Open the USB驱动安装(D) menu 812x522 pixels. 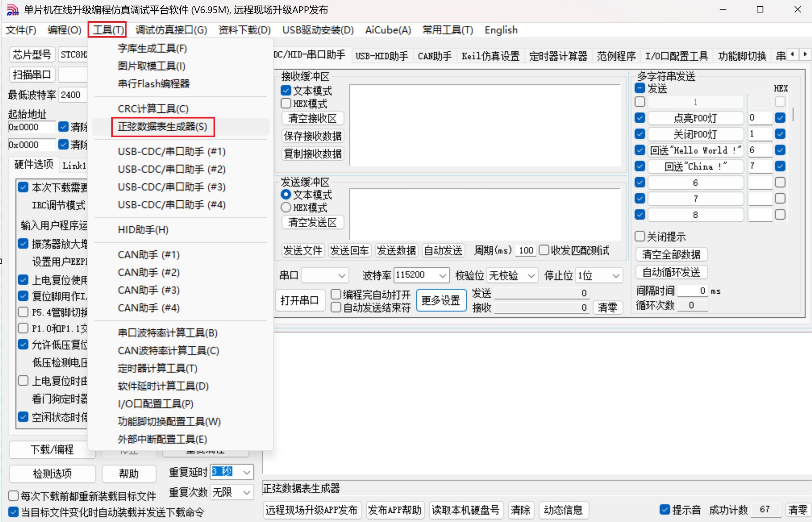pyautogui.click(x=318, y=30)
